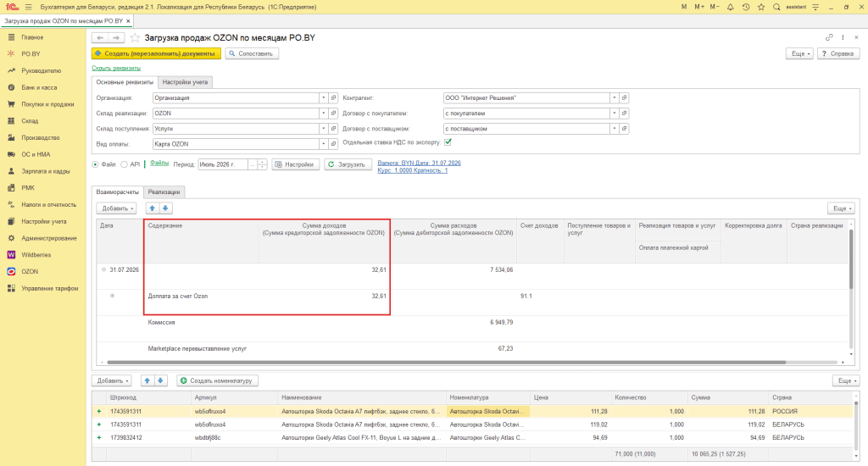Expand the Организация dropdown
Viewport: 868px width, 466px height.
tap(323, 98)
